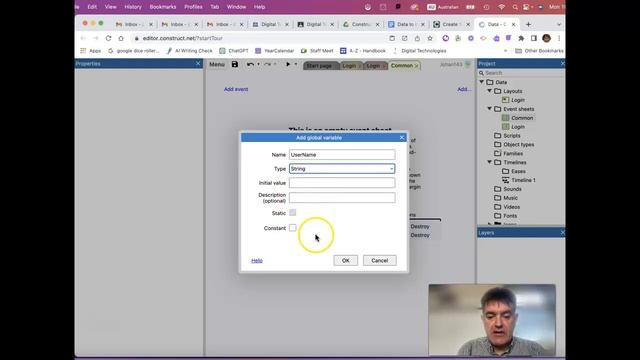Open the preview options dropdown arrow
The image size is (640, 360).
tap(296, 64)
